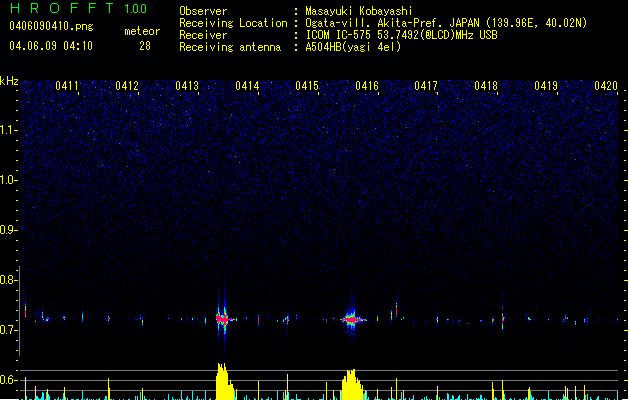Click the 1.1 kHz axis tick label

8,130
